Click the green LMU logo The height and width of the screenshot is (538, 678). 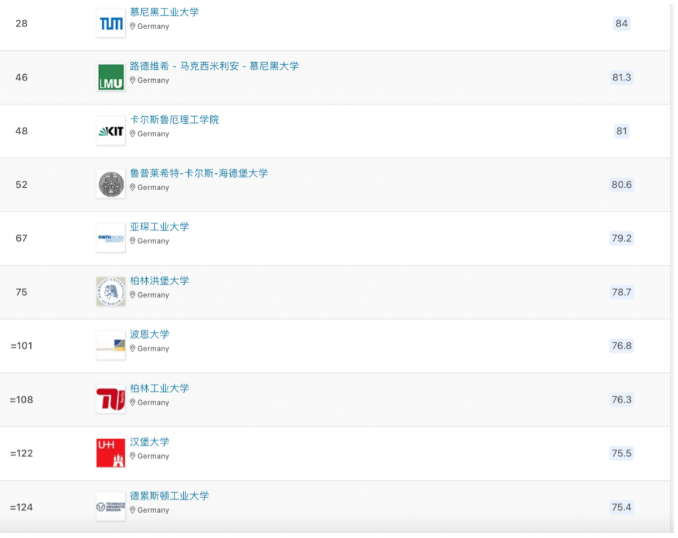111,77
